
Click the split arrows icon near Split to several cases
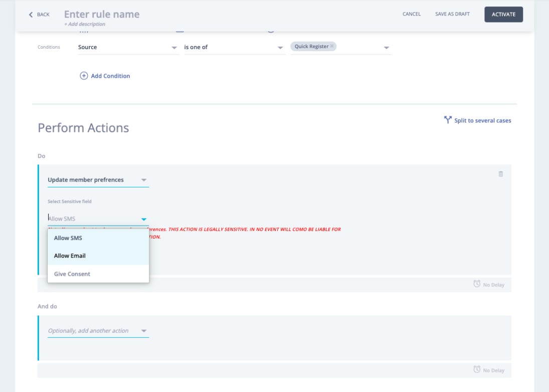(x=447, y=120)
